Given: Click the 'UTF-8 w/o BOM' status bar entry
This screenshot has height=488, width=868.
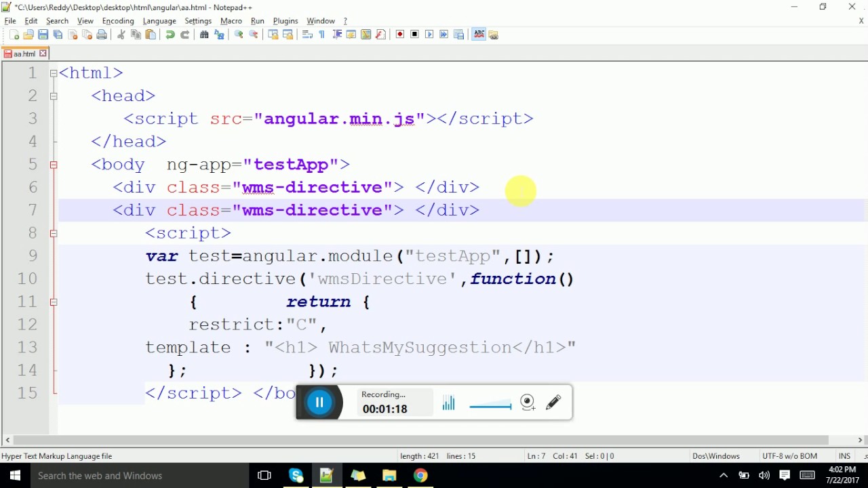Looking at the screenshot, I should coord(789,456).
